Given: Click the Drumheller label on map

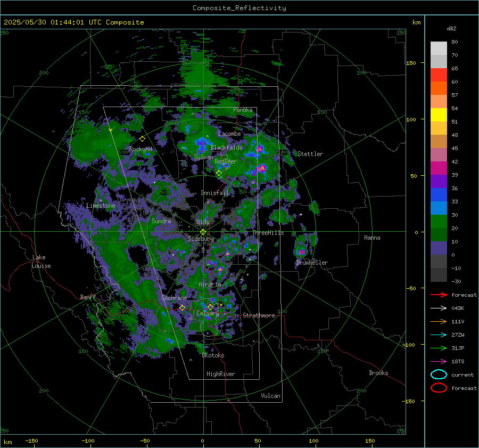Looking at the screenshot, I should (312, 263).
